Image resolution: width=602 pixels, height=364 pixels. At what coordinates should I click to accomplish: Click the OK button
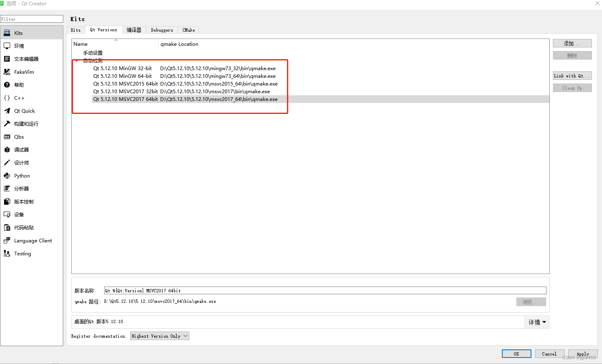point(516,354)
